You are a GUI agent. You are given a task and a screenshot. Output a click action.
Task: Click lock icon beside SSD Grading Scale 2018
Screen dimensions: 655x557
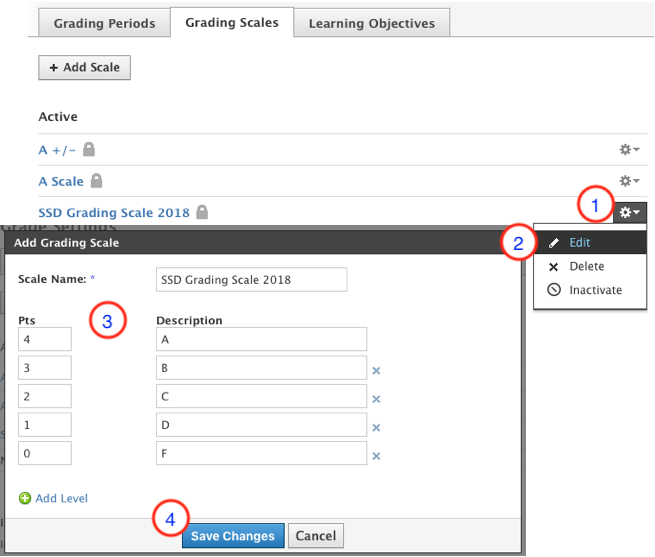coord(202,212)
